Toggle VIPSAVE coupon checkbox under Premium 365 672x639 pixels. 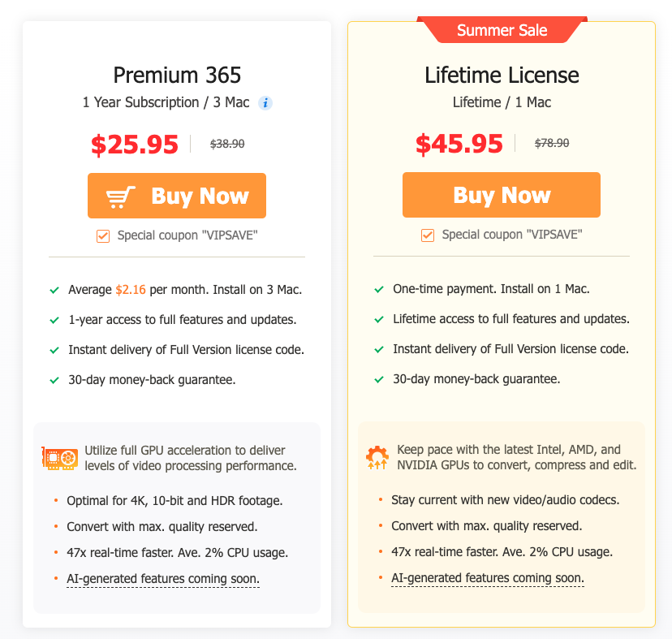tap(103, 236)
